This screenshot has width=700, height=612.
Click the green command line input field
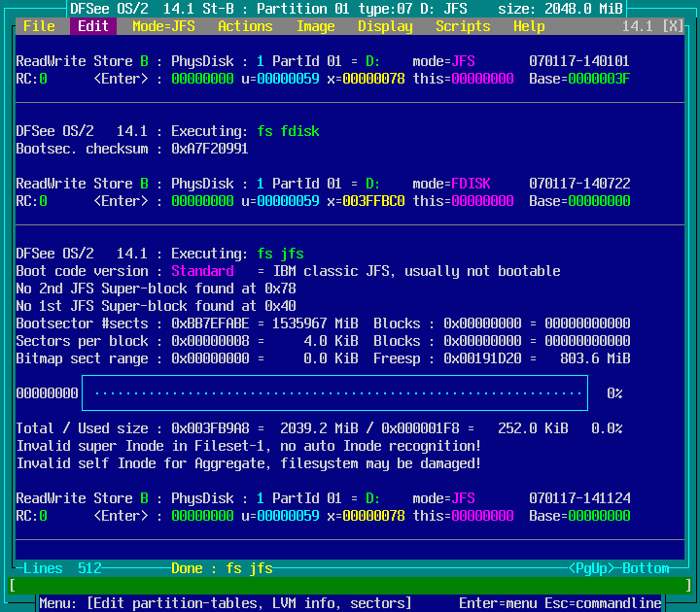pos(350,585)
